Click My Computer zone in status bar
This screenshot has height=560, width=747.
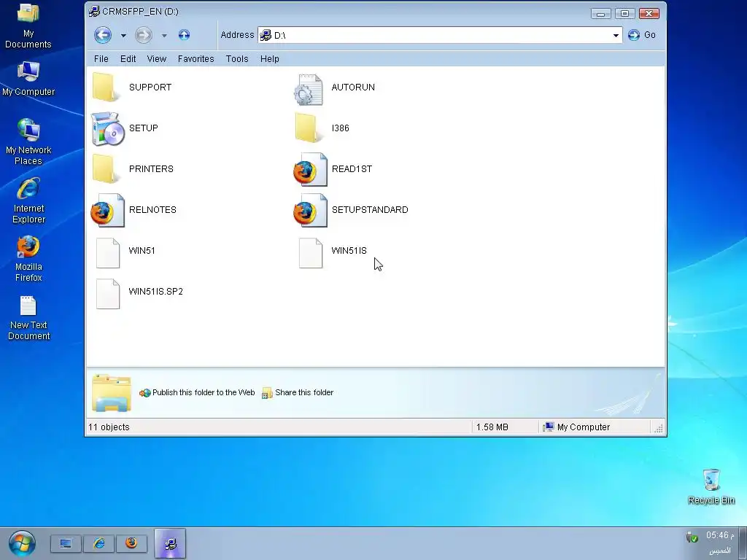(576, 427)
